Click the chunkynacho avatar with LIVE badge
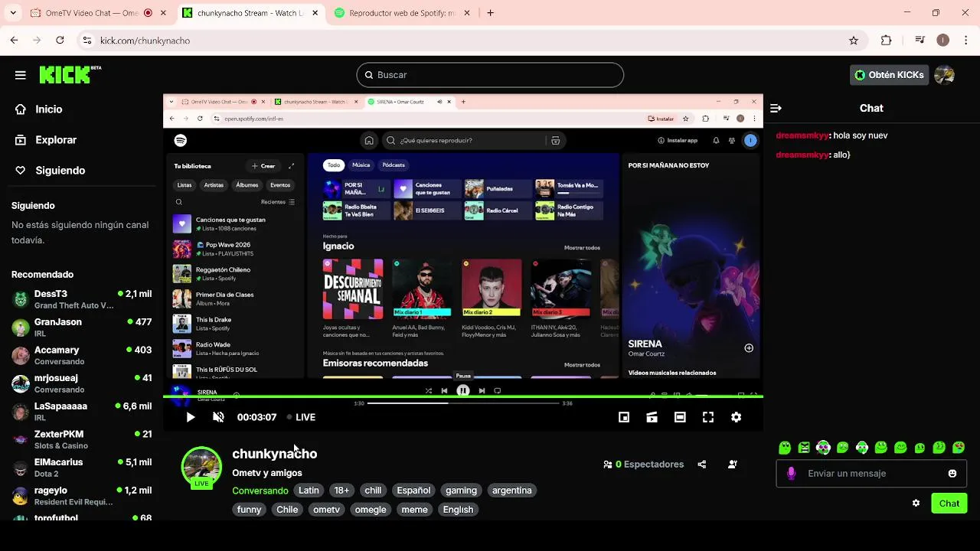The width and height of the screenshot is (980, 551). click(201, 467)
